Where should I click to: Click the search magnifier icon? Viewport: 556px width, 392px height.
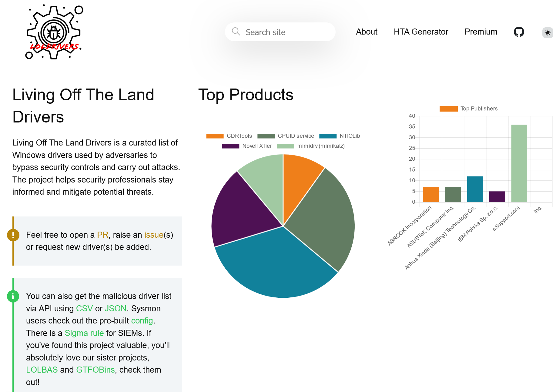[x=236, y=32]
